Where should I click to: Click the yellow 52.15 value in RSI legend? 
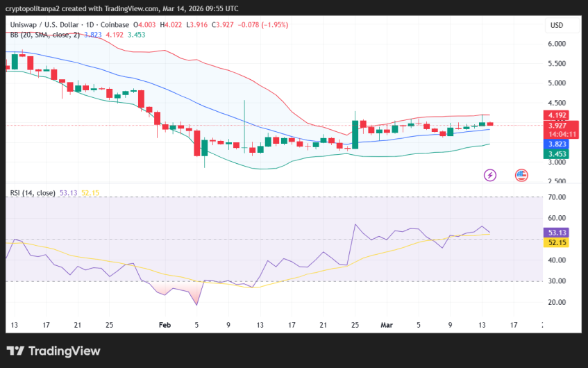pyautogui.click(x=90, y=193)
